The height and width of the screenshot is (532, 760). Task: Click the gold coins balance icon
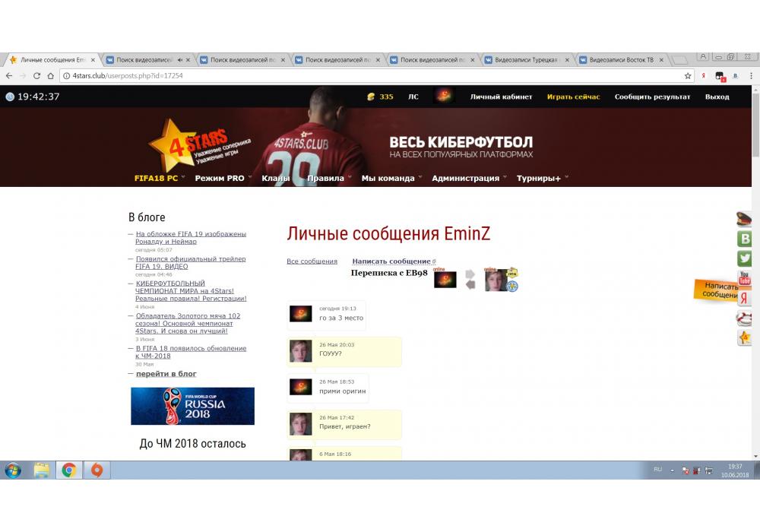(371, 97)
